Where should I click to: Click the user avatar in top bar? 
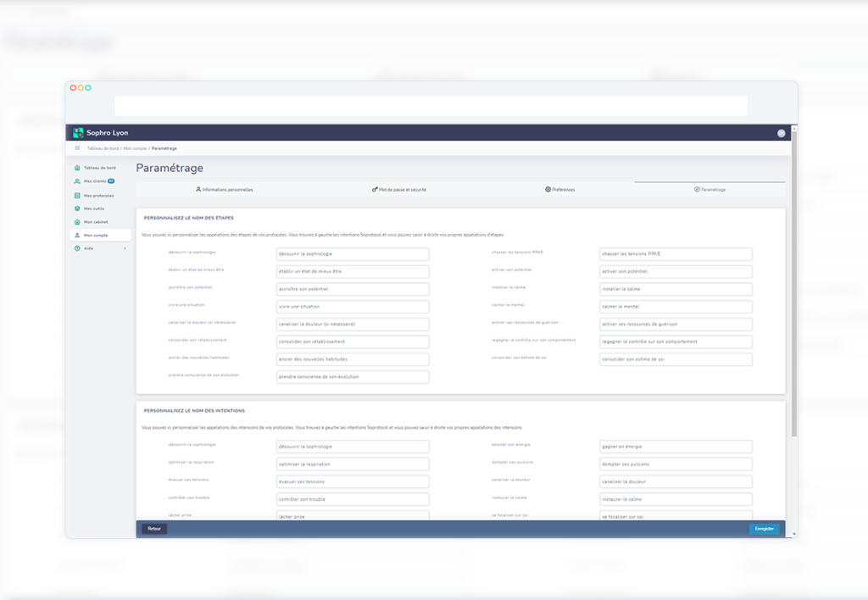click(781, 133)
